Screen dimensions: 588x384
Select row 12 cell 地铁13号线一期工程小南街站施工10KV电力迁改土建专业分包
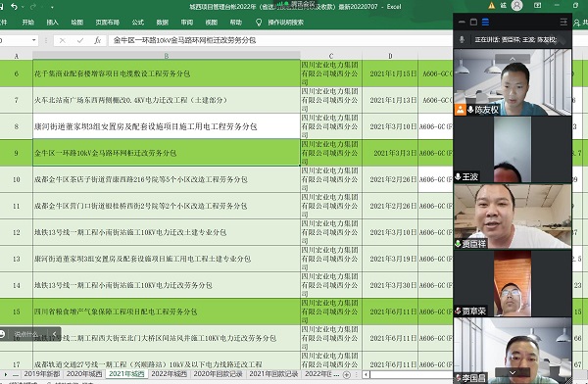[167, 232]
